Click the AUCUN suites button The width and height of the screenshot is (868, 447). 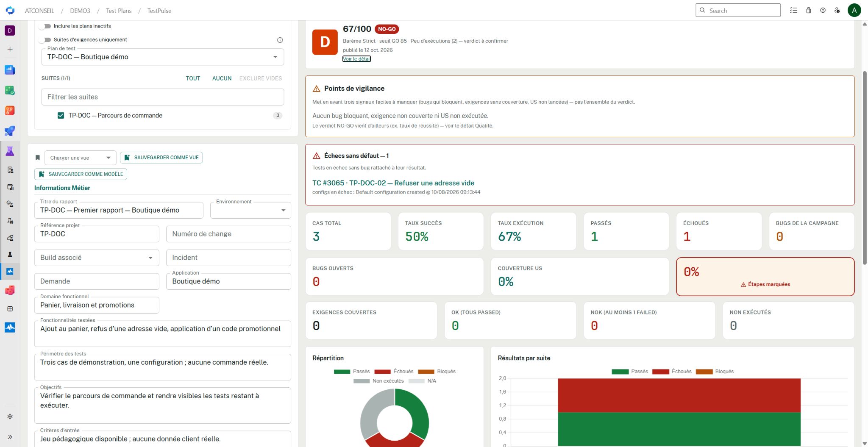tap(222, 78)
